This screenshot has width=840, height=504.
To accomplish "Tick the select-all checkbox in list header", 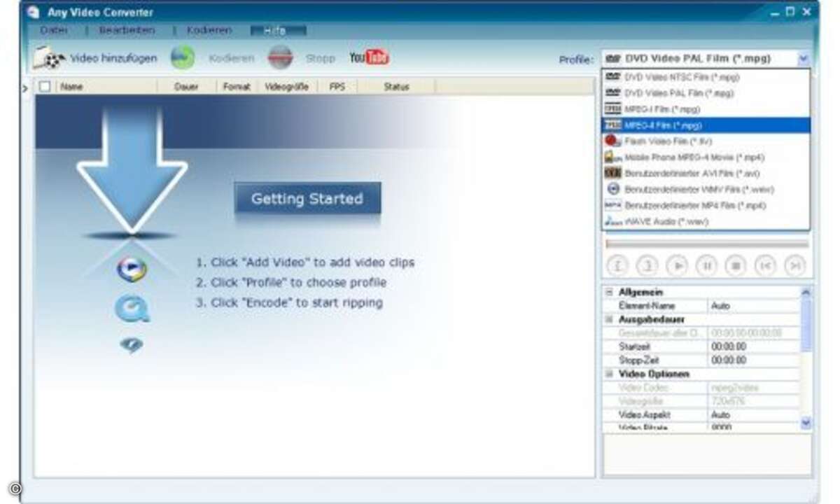I will click(x=45, y=87).
